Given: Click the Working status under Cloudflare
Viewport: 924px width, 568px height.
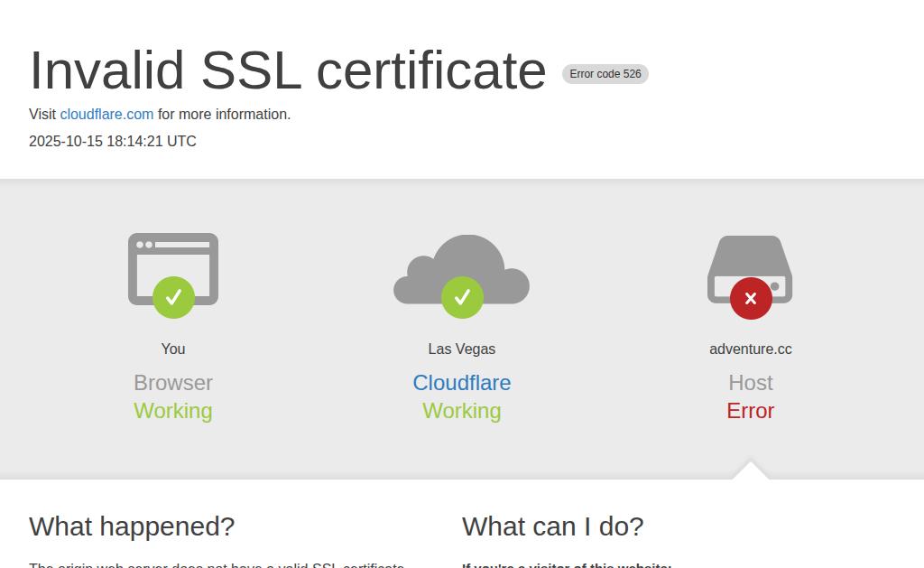Looking at the screenshot, I should point(461,411).
